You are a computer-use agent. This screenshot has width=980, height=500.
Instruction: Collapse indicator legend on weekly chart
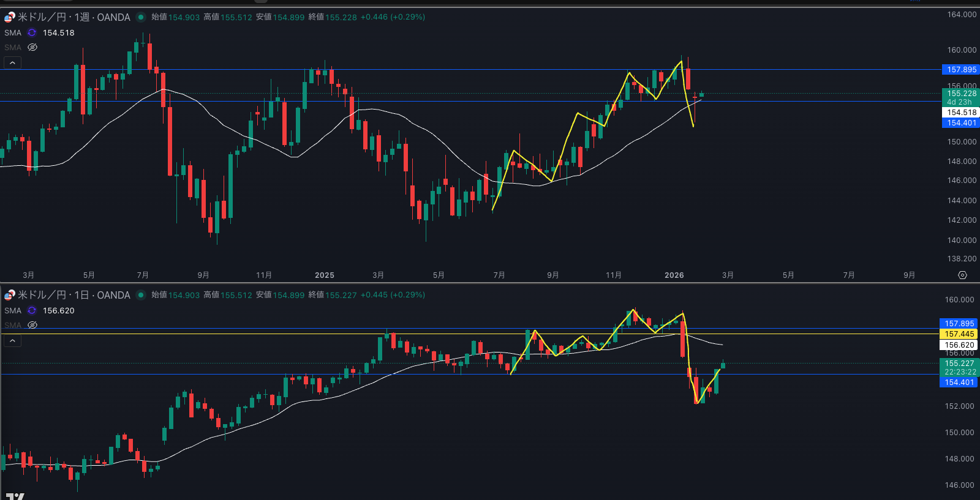[x=12, y=63]
